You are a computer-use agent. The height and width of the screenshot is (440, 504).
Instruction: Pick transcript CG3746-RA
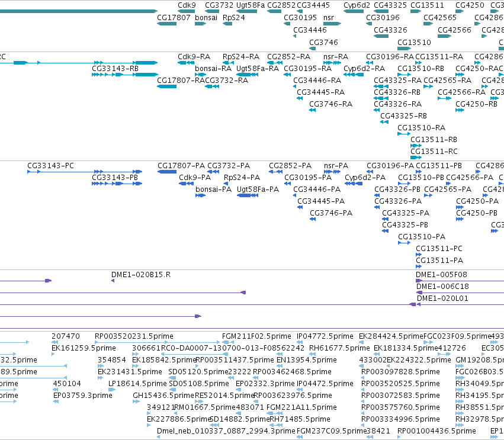(330, 104)
